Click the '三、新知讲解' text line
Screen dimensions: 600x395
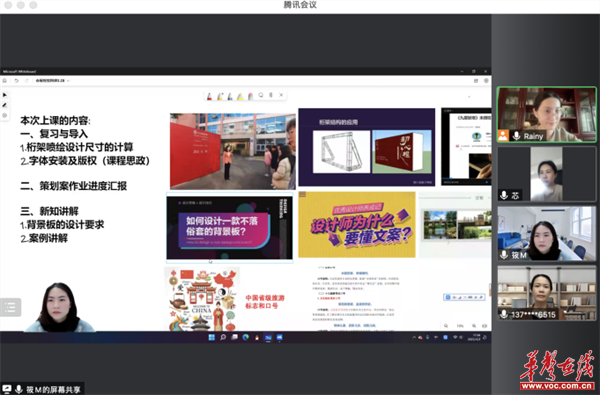point(49,211)
